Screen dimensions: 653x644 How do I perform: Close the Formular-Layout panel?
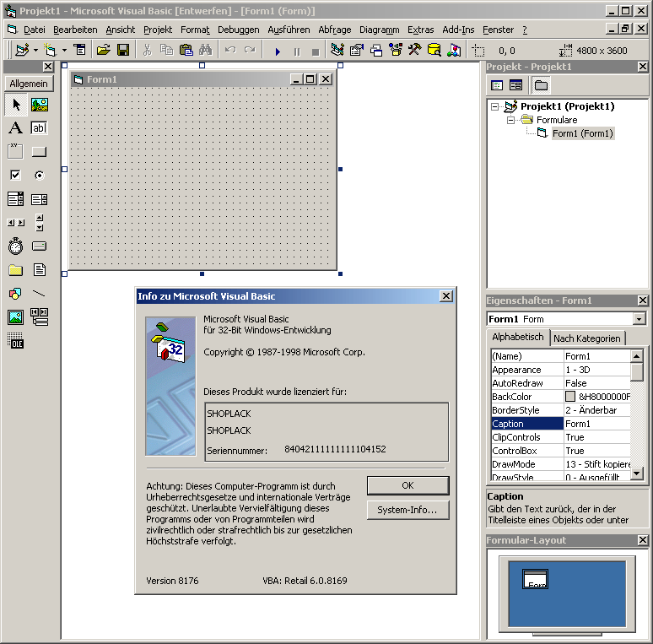pyautogui.click(x=643, y=540)
